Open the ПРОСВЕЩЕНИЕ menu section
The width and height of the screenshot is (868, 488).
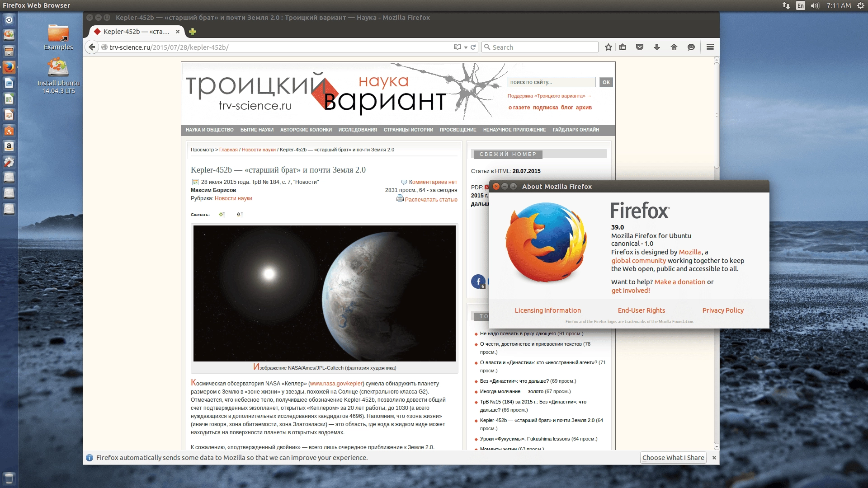coord(458,130)
